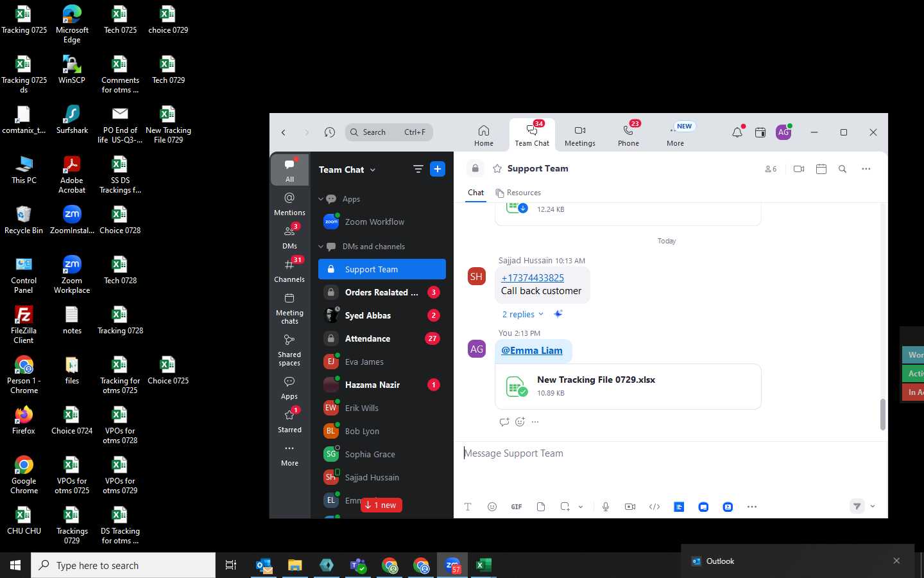Attach a file in the composer
The width and height of the screenshot is (924, 578).
tap(541, 507)
